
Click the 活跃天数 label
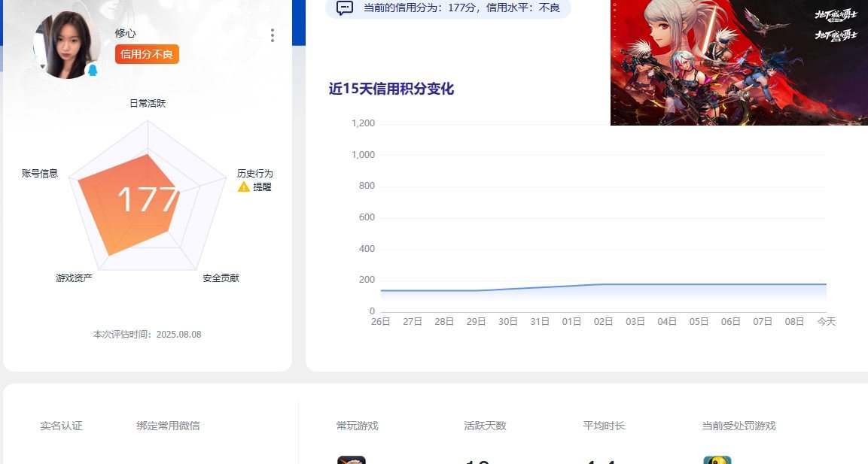click(485, 426)
